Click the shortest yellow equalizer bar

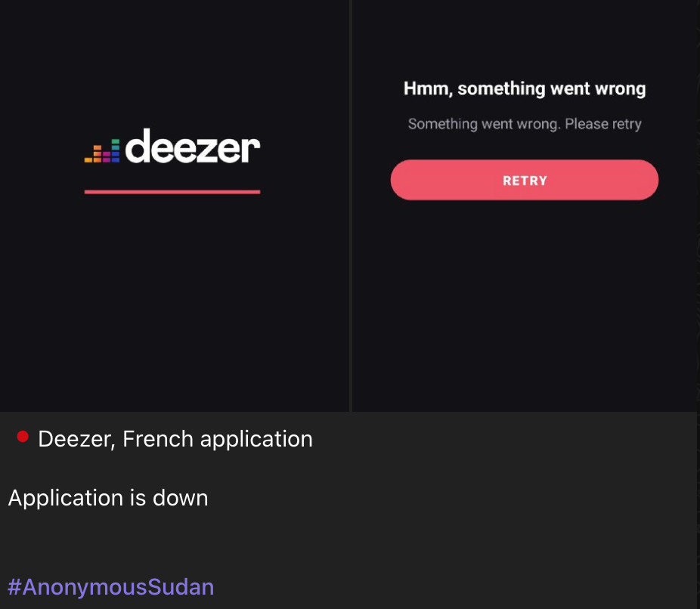point(88,159)
